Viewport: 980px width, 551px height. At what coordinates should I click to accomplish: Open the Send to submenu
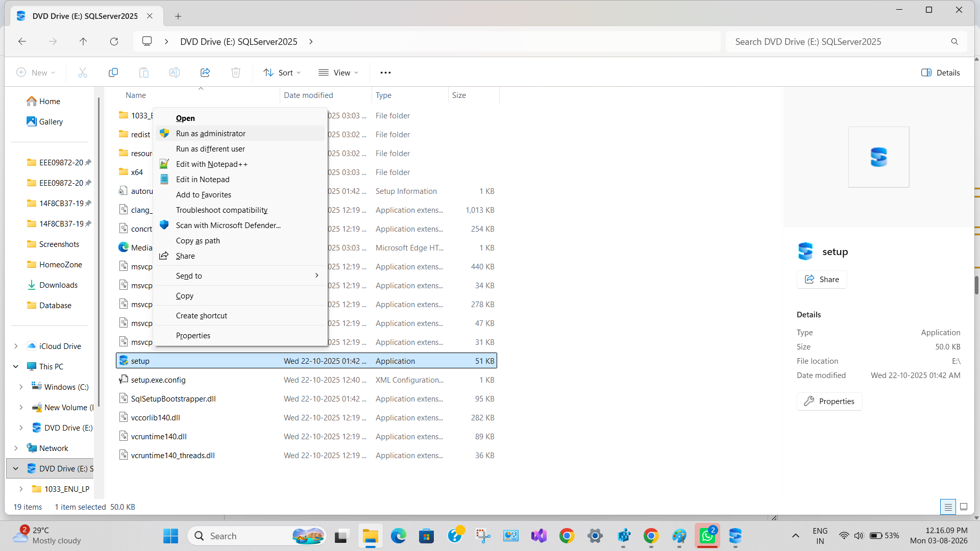click(x=240, y=275)
